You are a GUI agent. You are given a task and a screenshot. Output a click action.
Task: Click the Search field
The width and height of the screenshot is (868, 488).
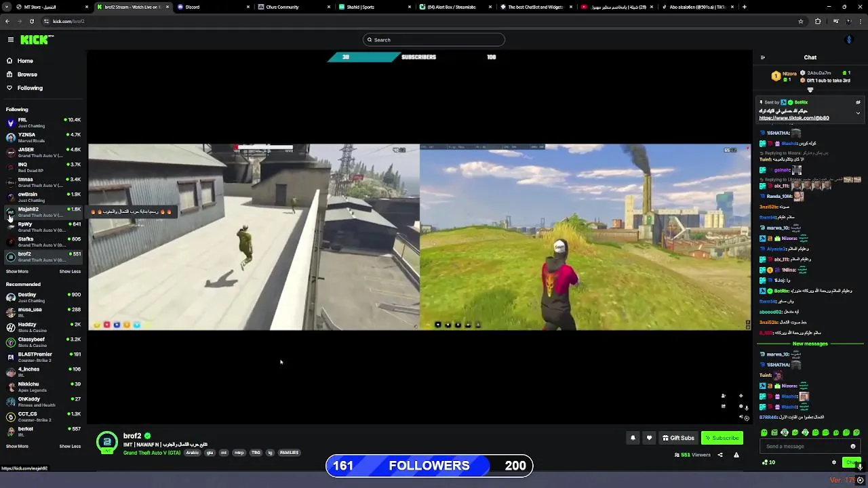434,40
